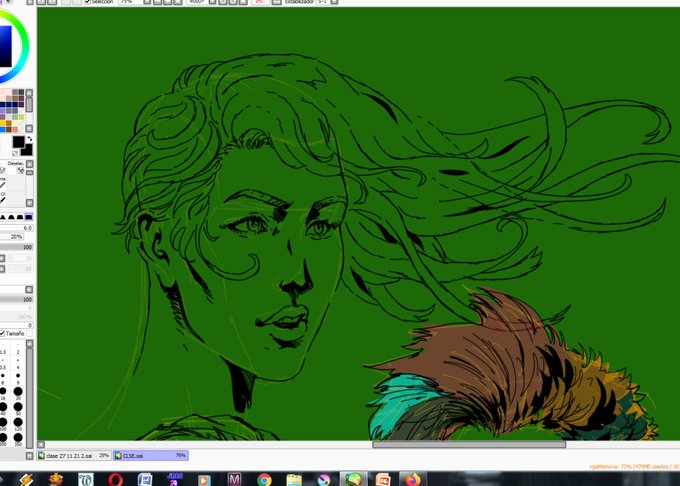The width and height of the screenshot is (680, 486).
Task: Open the brush shape dropdown button
Action: click(2, 258)
